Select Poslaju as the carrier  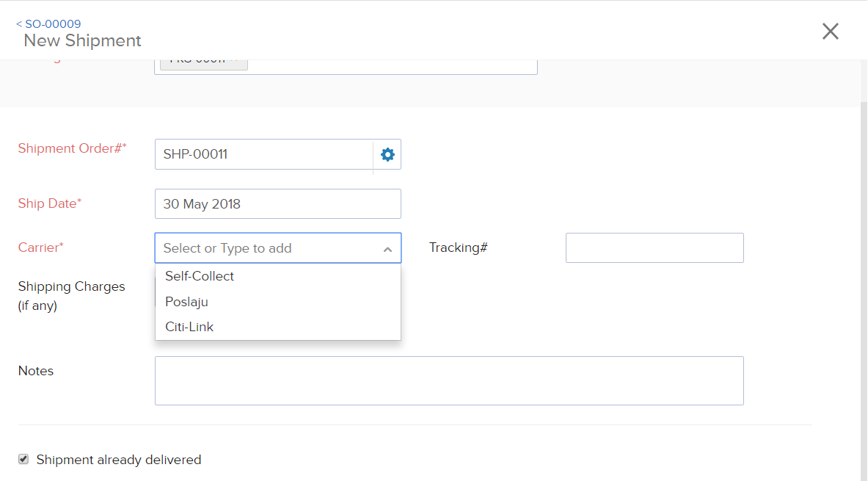coord(187,302)
